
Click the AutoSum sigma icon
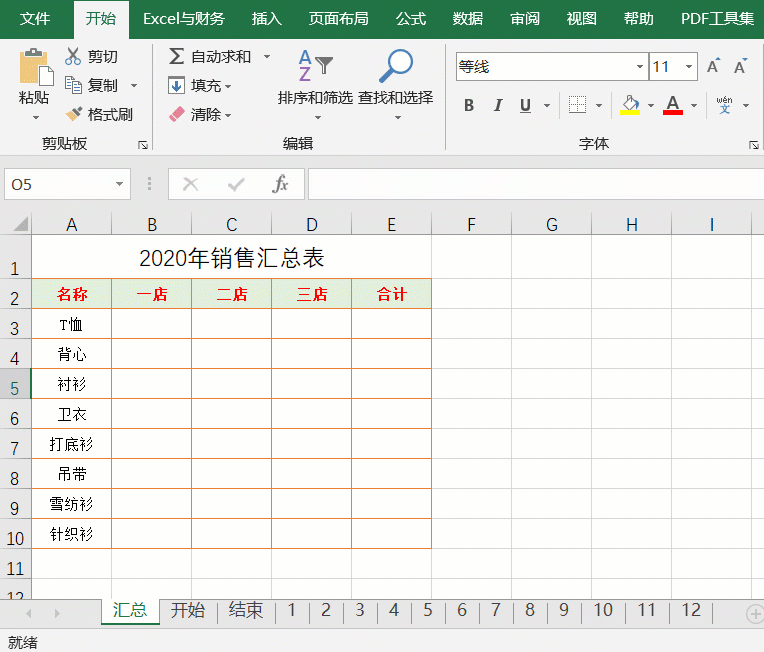[x=176, y=57]
